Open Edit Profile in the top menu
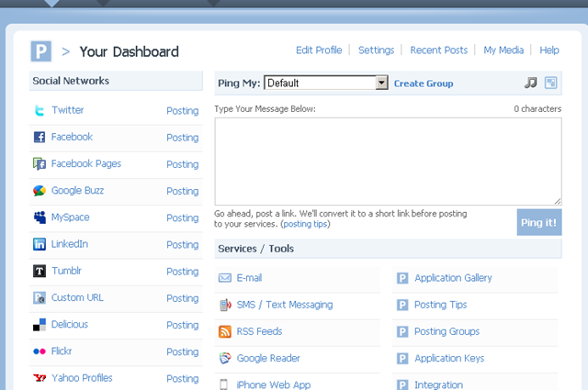Screen dimensions: 588x390 pyautogui.click(x=319, y=50)
